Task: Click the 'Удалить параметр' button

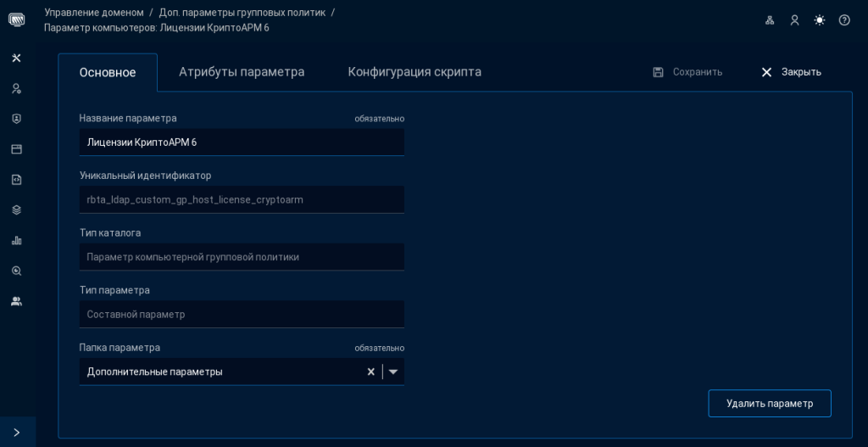Action: [769, 403]
